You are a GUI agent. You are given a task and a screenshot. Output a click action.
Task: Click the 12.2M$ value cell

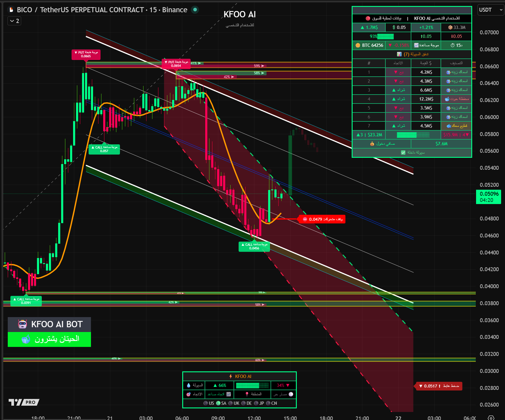pos(426,99)
